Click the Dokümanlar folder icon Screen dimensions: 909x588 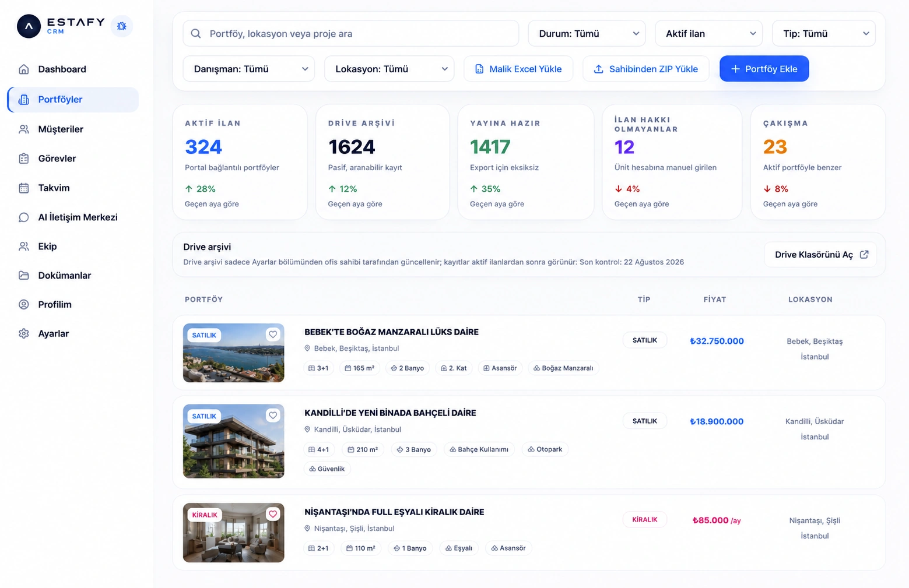24,276
